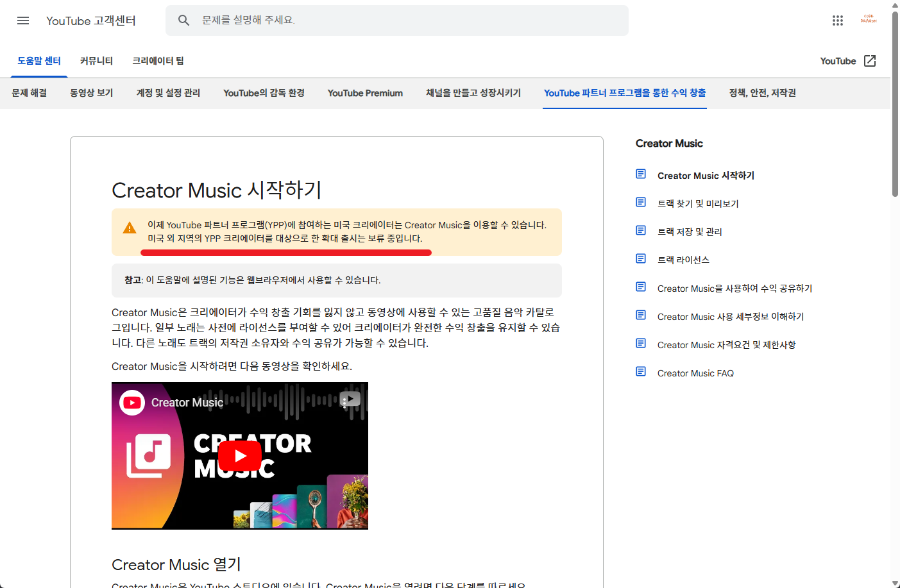The height and width of the screenshot is (588, 900).
Task: Click the 참고 note box text
Action: point(253,280)
